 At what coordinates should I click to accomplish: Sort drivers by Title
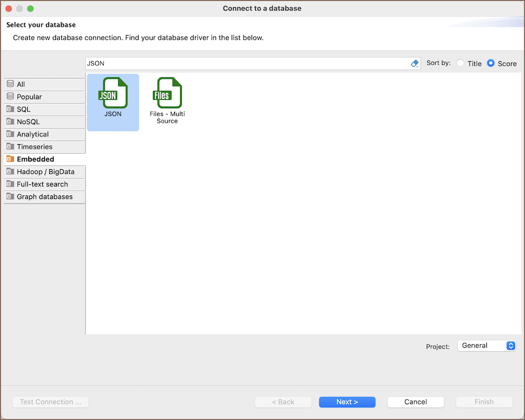point(461,63)
